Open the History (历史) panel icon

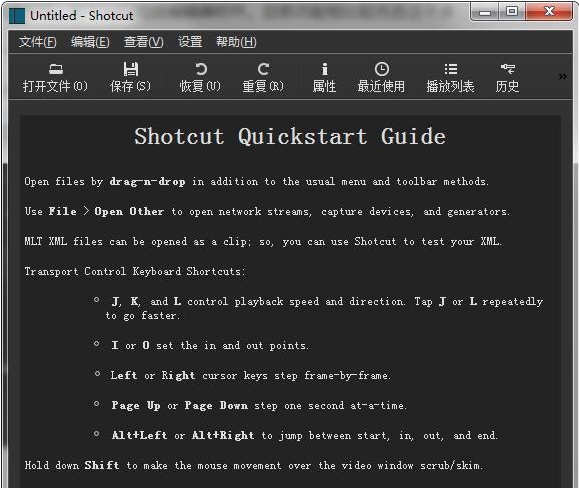pos(507,69)
